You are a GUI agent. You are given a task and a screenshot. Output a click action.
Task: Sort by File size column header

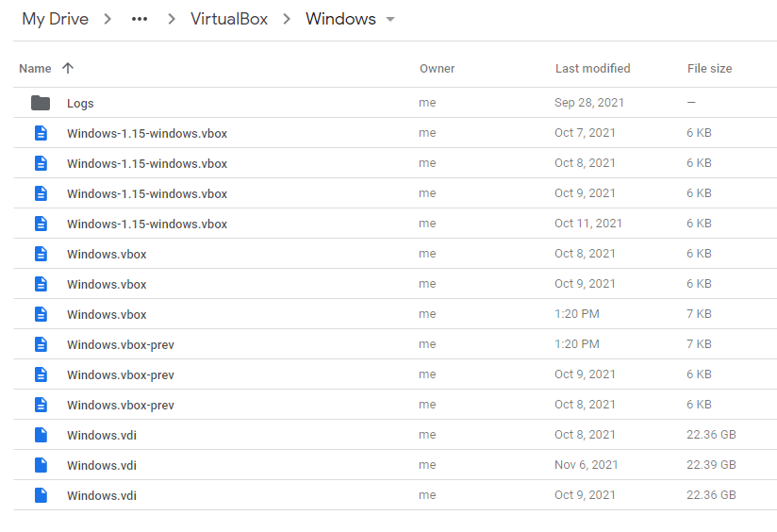[710, 69]
